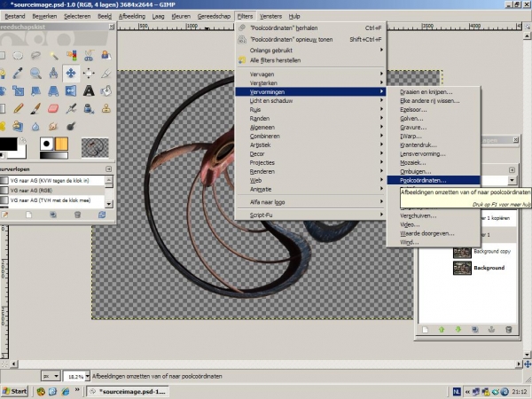Toggle zoom-on-resize button at ruler corner

point(528,27)
